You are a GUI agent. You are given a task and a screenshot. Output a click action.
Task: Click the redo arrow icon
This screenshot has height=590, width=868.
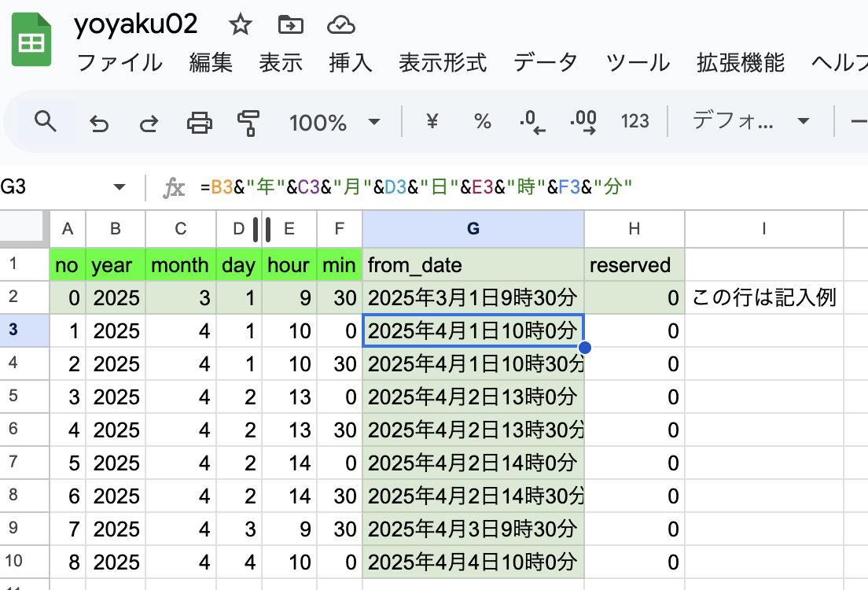pyautogui.click(x=149, y=123)
